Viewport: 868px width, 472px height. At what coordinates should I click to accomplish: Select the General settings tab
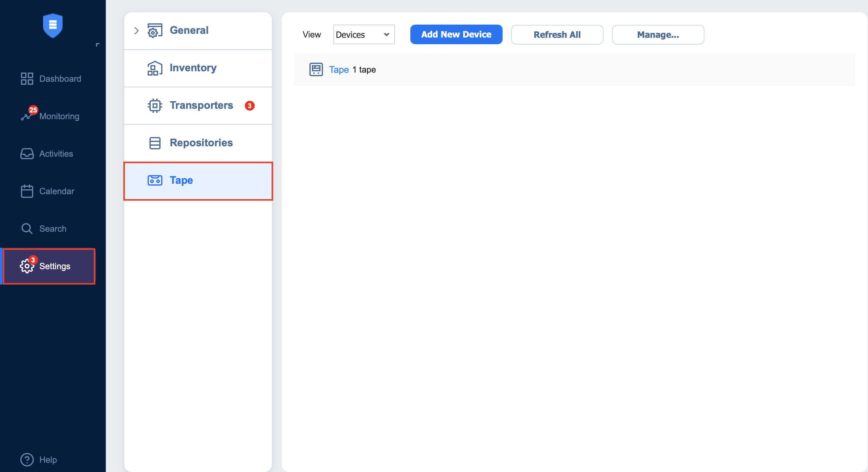pos(198,31)
